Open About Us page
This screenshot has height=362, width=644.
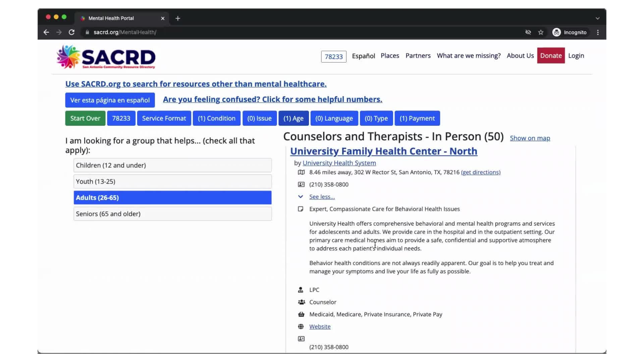(520, 56)
